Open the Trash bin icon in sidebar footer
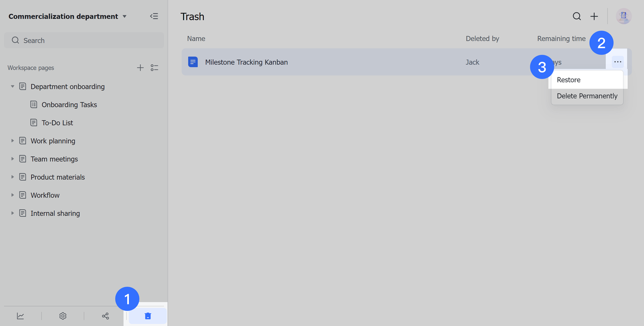The image size is (644, 326). (147, 316)
